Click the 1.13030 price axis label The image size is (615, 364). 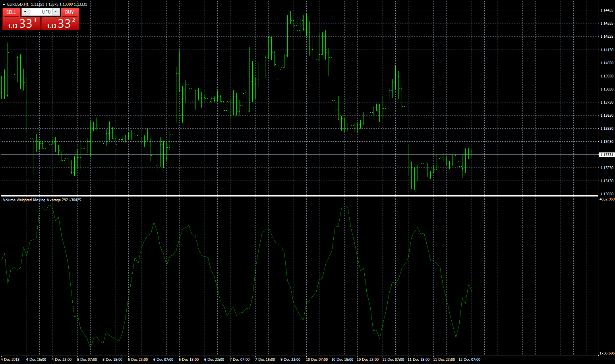click(x=607, y=194)
